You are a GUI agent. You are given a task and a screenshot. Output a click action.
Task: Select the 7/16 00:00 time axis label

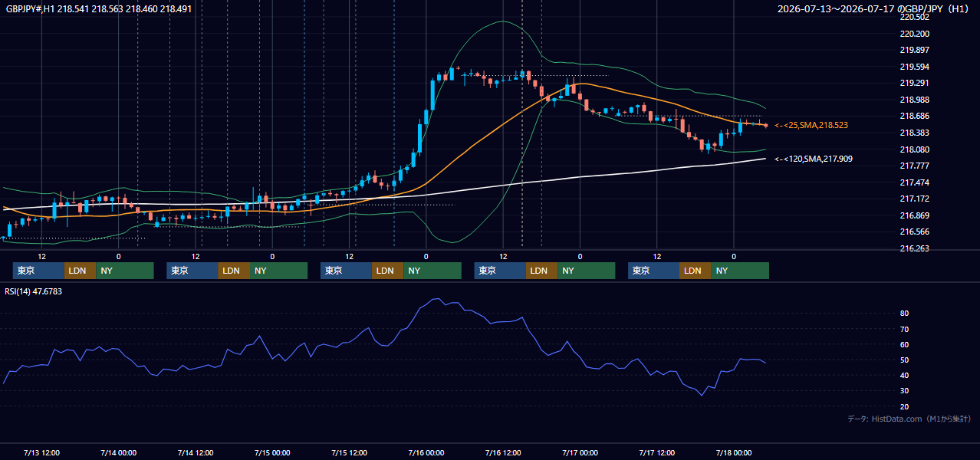[x=426, y=452]
